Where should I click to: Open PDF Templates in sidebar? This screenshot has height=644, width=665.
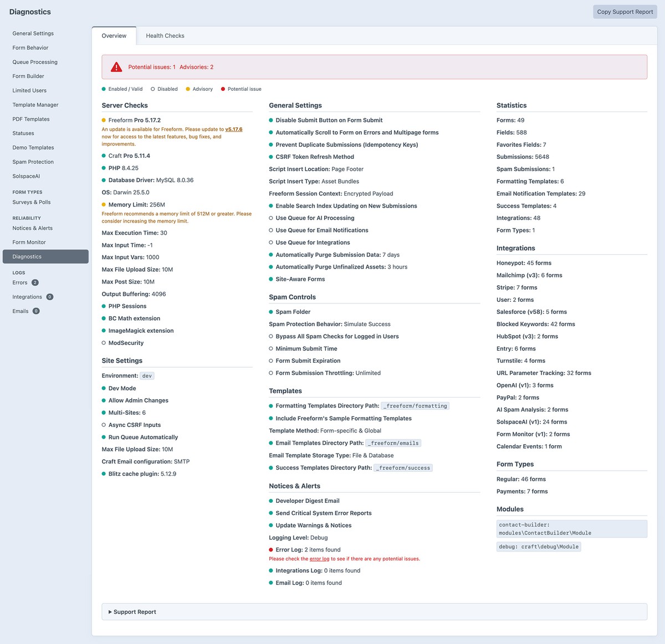pyautogui.click(x=31, y=119)
